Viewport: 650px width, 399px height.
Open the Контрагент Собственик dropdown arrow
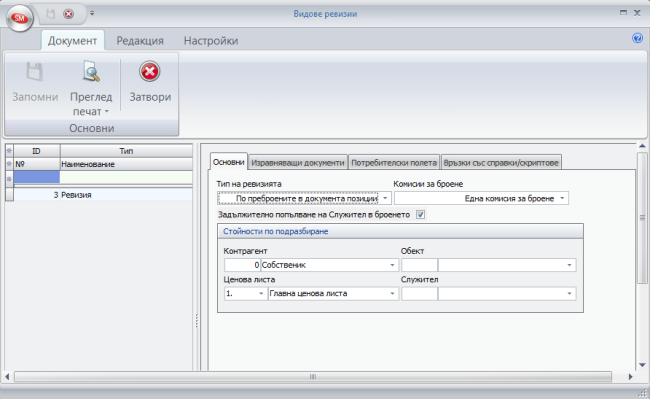click(x=392, y=265)
